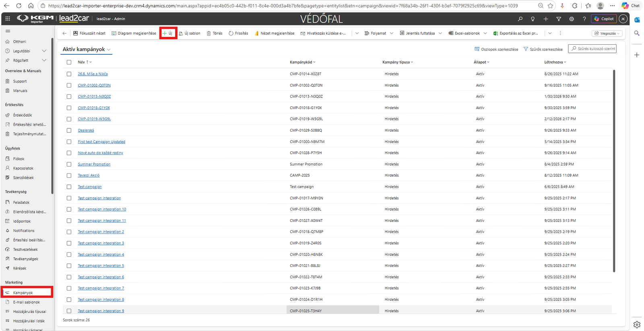Expand the Rögzített section chevron
644x331 pixels.
point(44,60)
